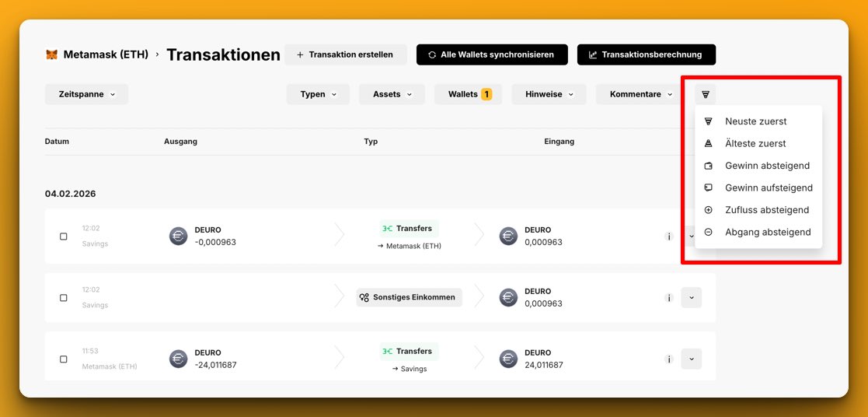The image size is (868, 417).
Task: Select Neuste zuerst sort option
Action: click(758, 121)
